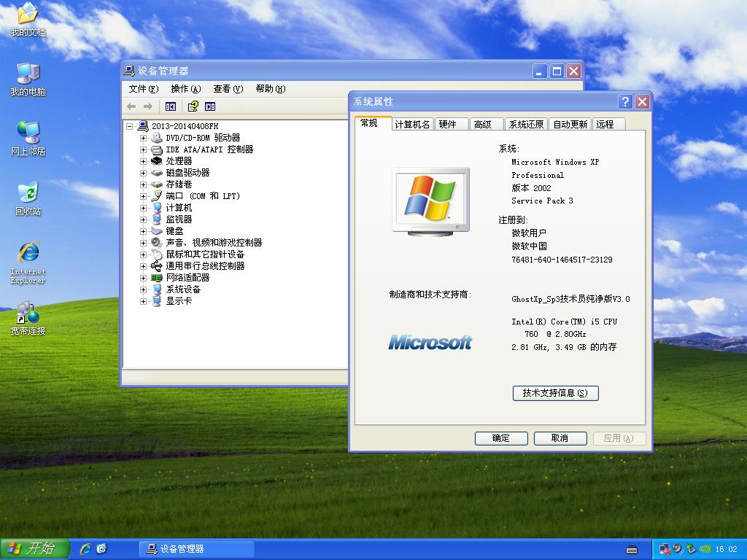747x560 pixels.
Task: Expand the 键盘 node
Action: pos(144,231)
